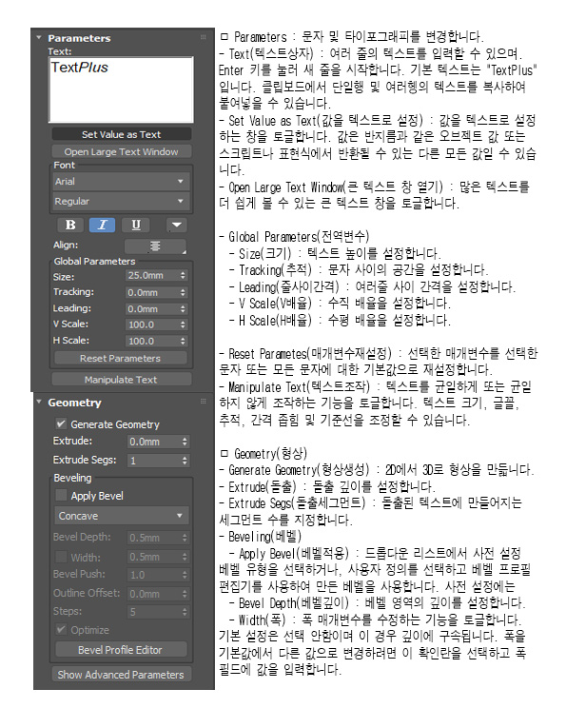
Task: Click the Beveling group label
Action: [72, 478]
